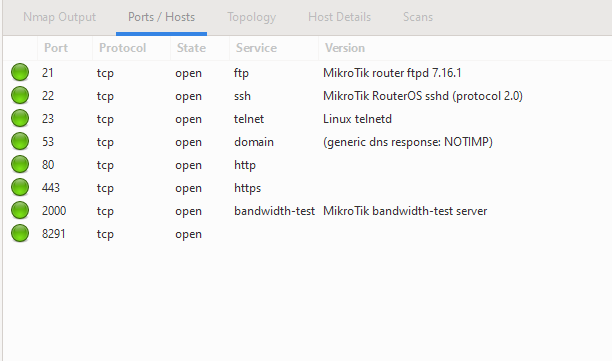The height and width of the screenshot is (361, 612).
Task: Select port number 23 cell
Action: (x=48, y=119)
